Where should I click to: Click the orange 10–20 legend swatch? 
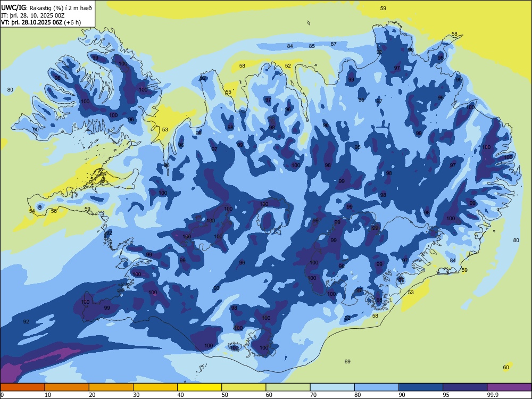point(67,387)
